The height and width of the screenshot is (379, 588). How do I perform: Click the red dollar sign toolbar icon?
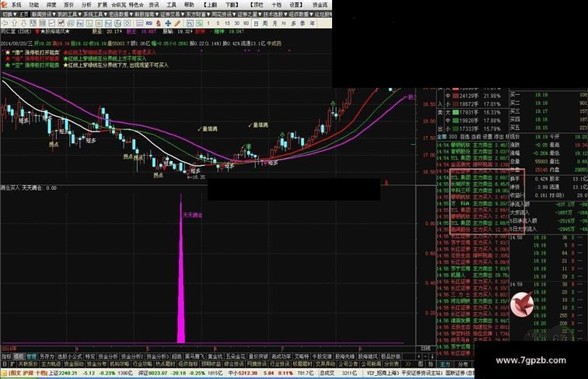(x=158, y=23)
